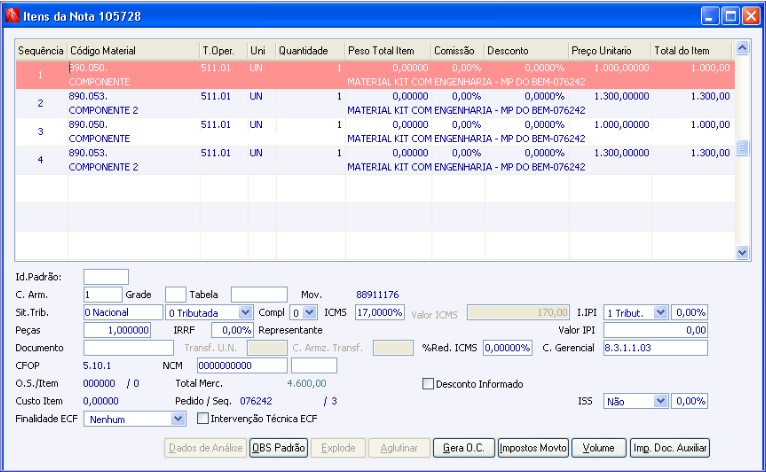Viewport: 766px width, 472px height.
Task: Open the I.IPI Tribut. dropdown
Action: [x=659, y=312]
